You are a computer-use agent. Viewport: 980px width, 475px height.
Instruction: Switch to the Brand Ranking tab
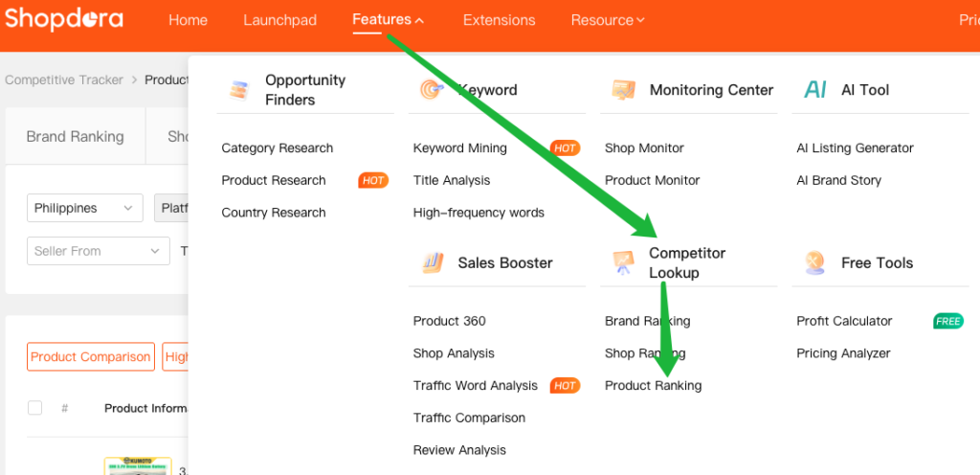click(75, 136)
